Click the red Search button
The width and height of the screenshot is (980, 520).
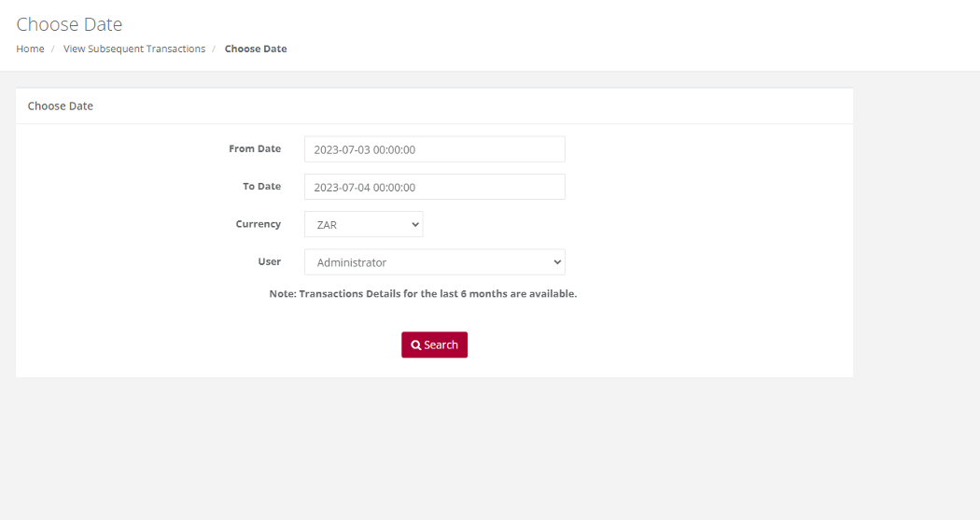[x=434, y=345]
